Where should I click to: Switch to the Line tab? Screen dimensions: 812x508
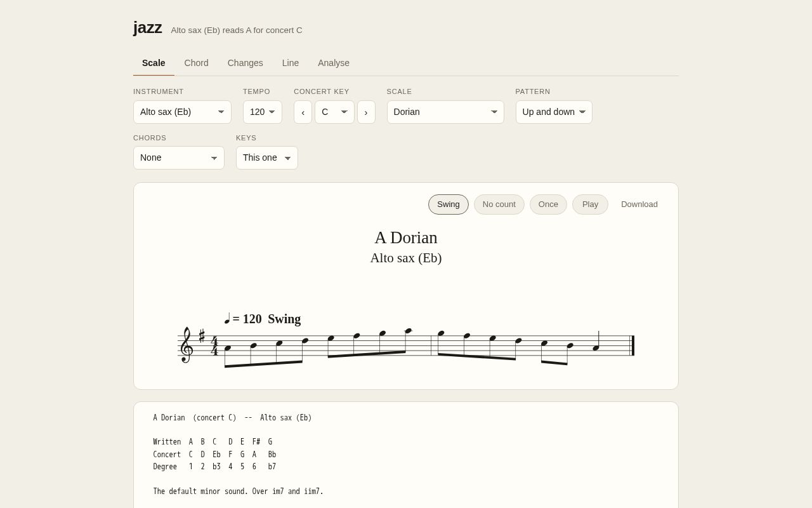click(x=291, y=63)
